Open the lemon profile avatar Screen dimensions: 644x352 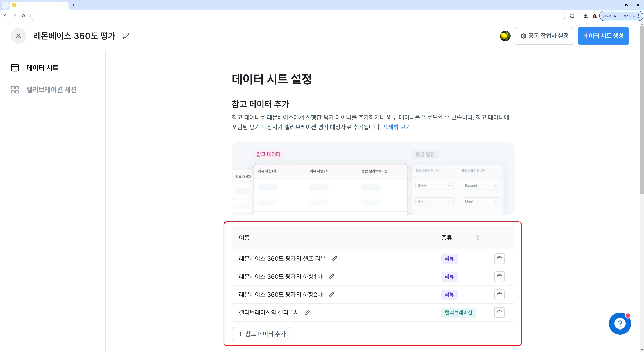505,36
